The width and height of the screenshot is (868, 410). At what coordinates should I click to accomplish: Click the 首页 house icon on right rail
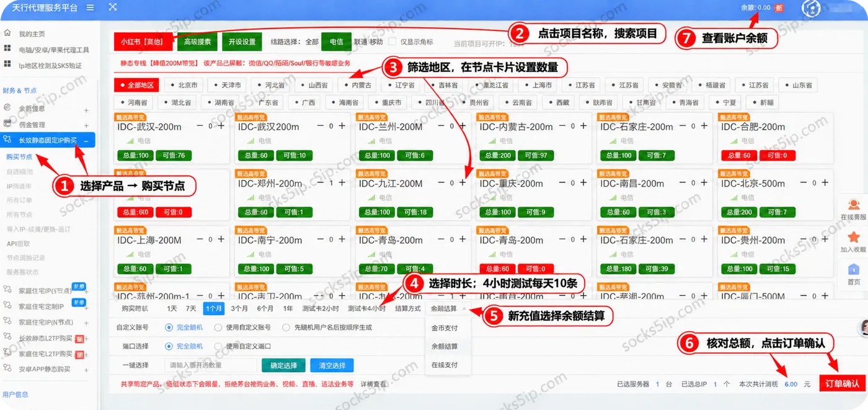pos(854,269)
